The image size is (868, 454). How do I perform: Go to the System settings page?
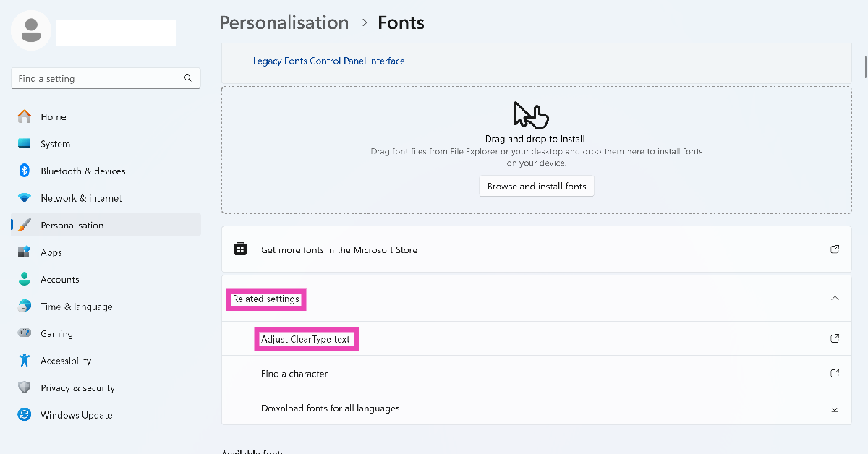click(x=55, y=144)
